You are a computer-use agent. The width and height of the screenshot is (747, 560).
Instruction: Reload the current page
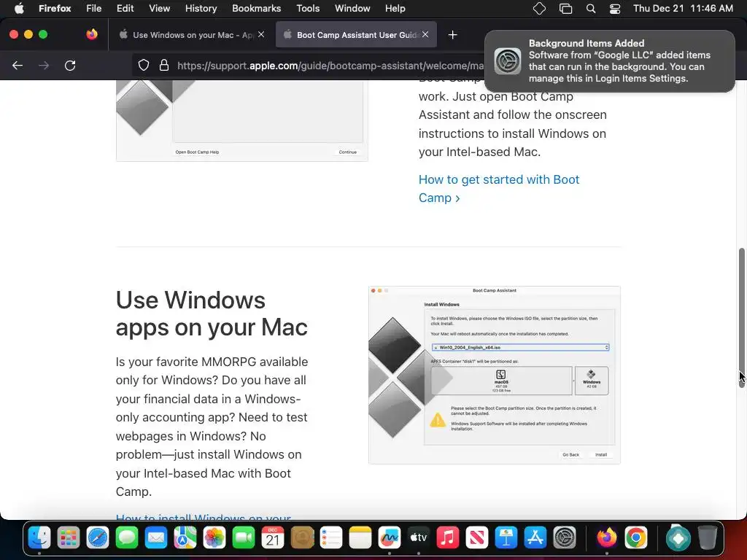click(70, 65)
